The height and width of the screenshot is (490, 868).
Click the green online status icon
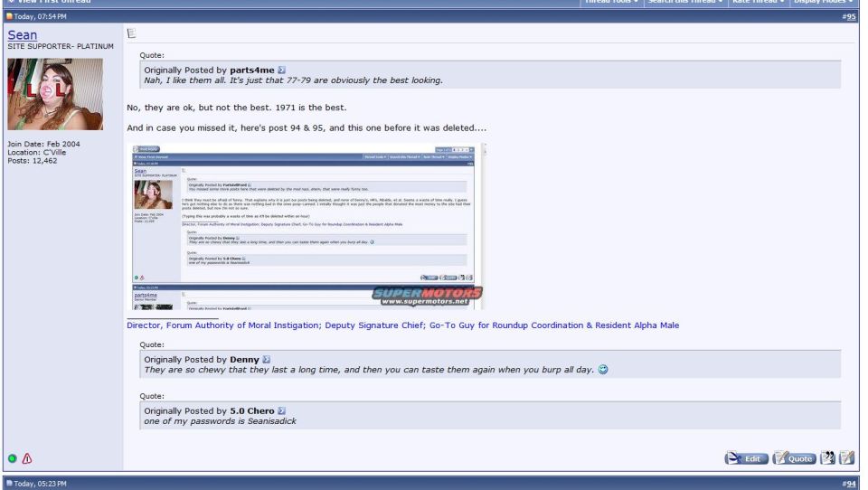click(12, 458)
